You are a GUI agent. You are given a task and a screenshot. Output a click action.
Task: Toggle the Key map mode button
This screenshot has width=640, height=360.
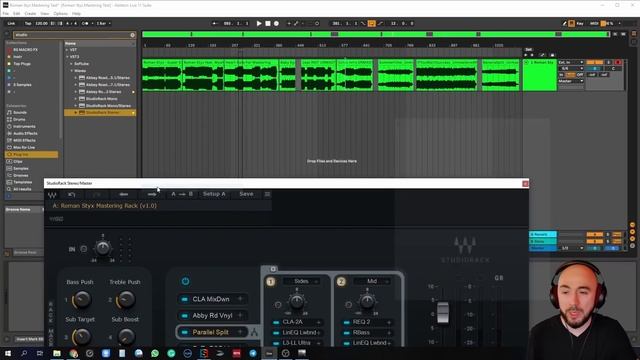[580, 24]
